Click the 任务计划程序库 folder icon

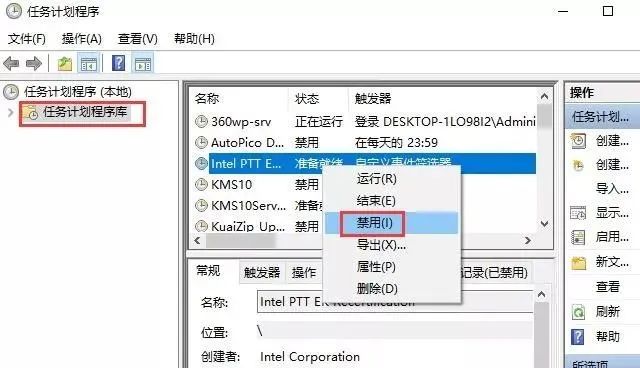click(31, 113)
